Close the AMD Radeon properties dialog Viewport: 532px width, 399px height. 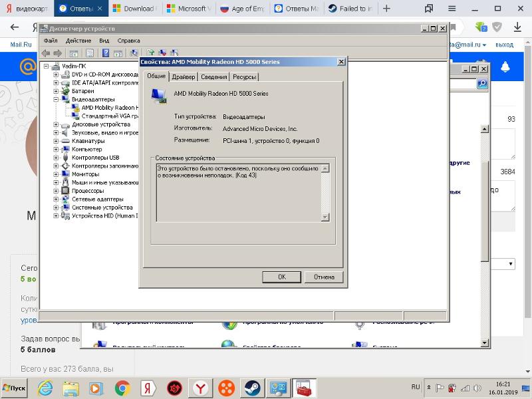coord(341,62)
